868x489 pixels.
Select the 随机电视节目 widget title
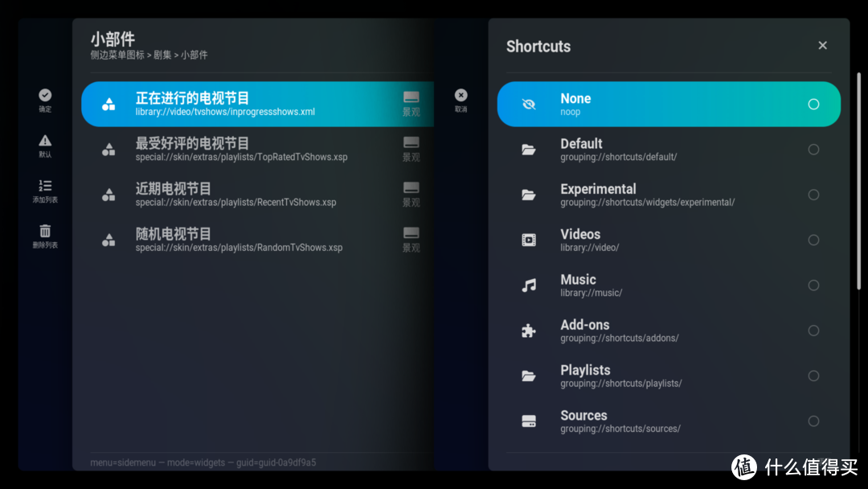[174, 234]
